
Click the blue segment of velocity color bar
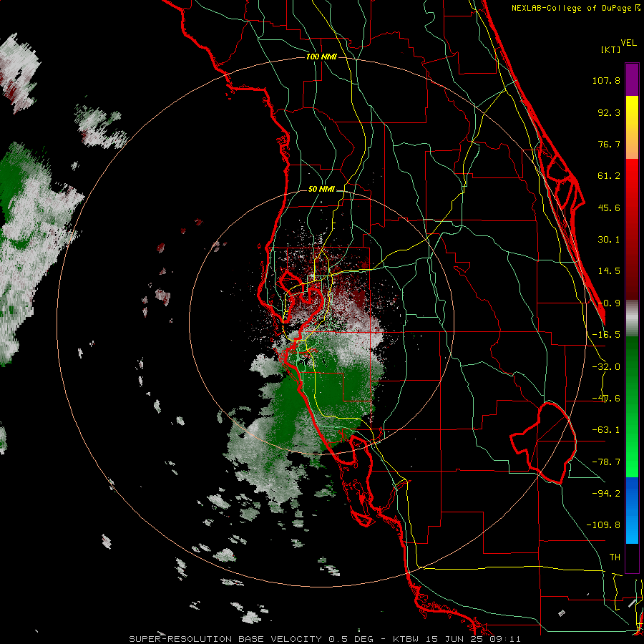pyautogui.click(x=632, y=510)
